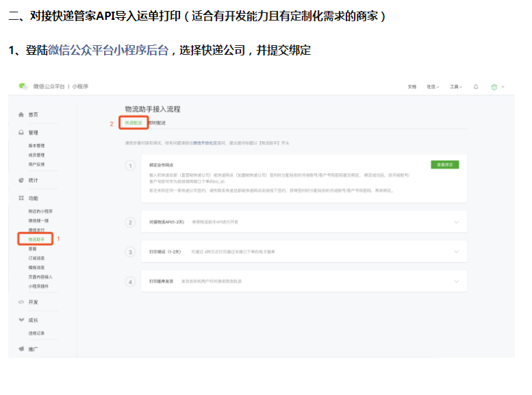The height and width of the screenshot is (395, 532).
Task: Open the account dropdown arrow beside the avatar
Action: 503,87
